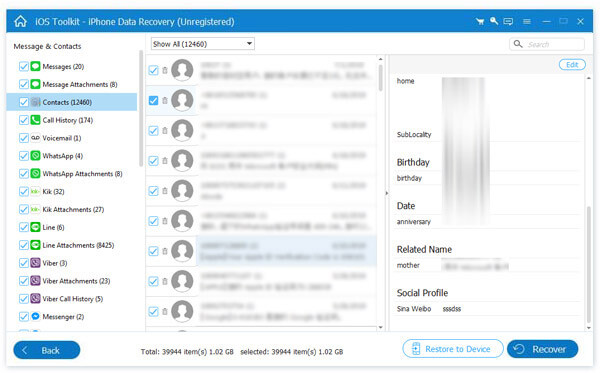The image size is (600, 373).
Task: Open the Show All (12460) dropdown
Action: 203,44
